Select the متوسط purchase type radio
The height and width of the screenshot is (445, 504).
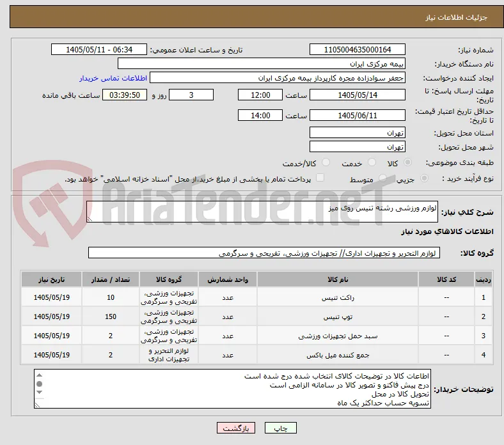(x=382, y=178)
